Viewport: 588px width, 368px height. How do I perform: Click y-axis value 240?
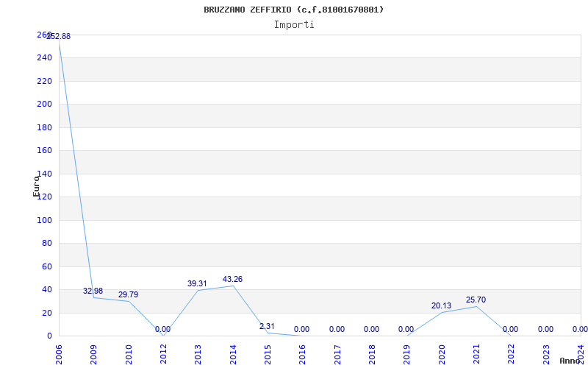(x=44, y=58)
